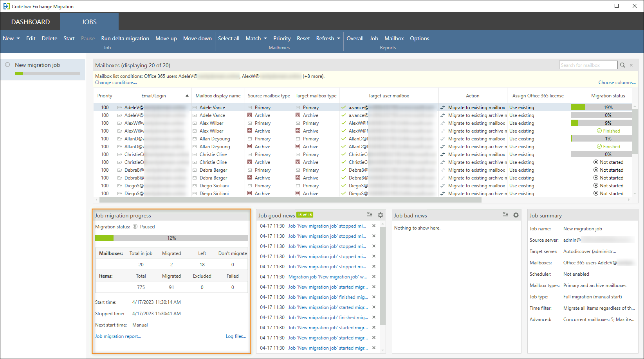
Task: Clear mailbox search with the X icon
Action: [x=631, y=65]
